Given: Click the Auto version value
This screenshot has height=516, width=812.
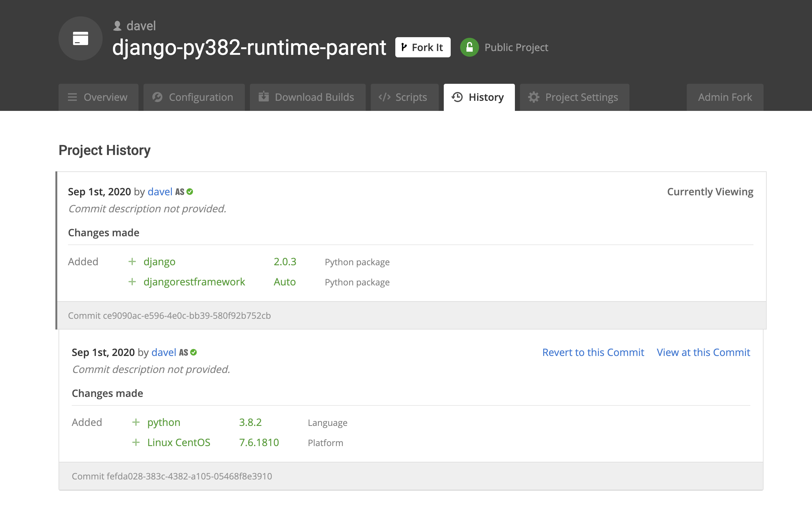Looking at the screenshot, I should point(285,282).
